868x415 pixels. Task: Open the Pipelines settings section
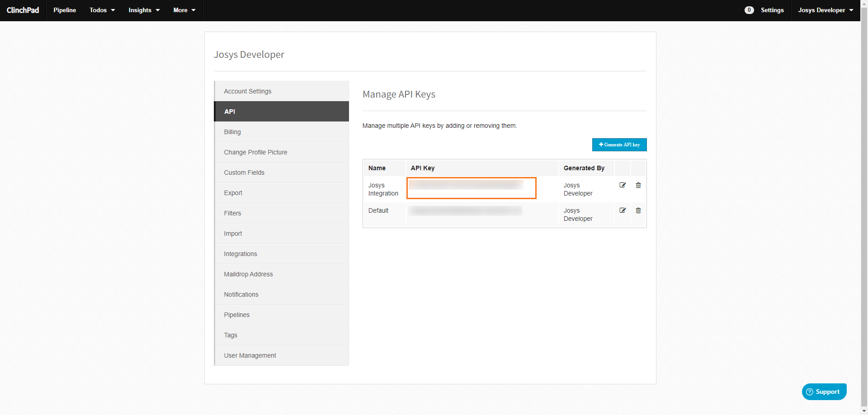click(282, 315)
